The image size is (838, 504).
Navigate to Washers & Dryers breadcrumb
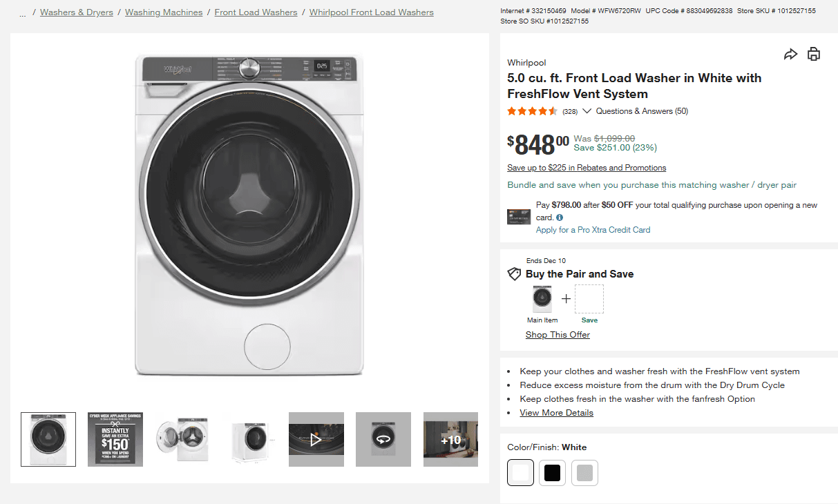(76, 12)
